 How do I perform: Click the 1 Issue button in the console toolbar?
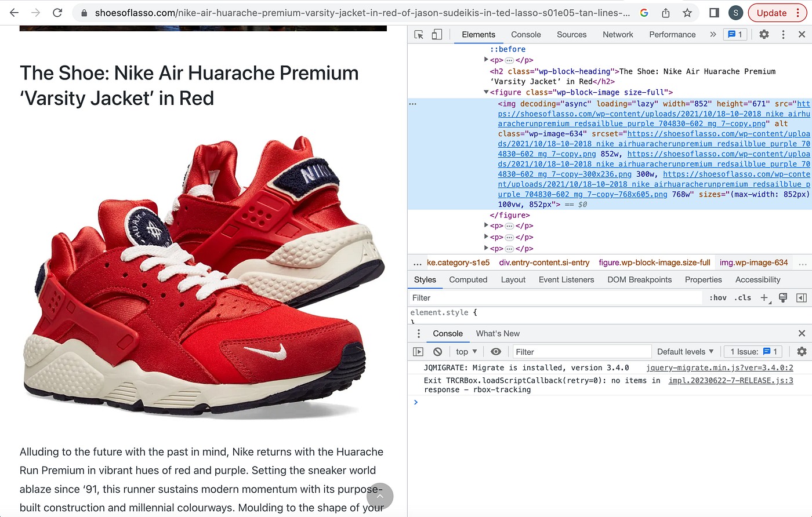(x=754, y=352)
